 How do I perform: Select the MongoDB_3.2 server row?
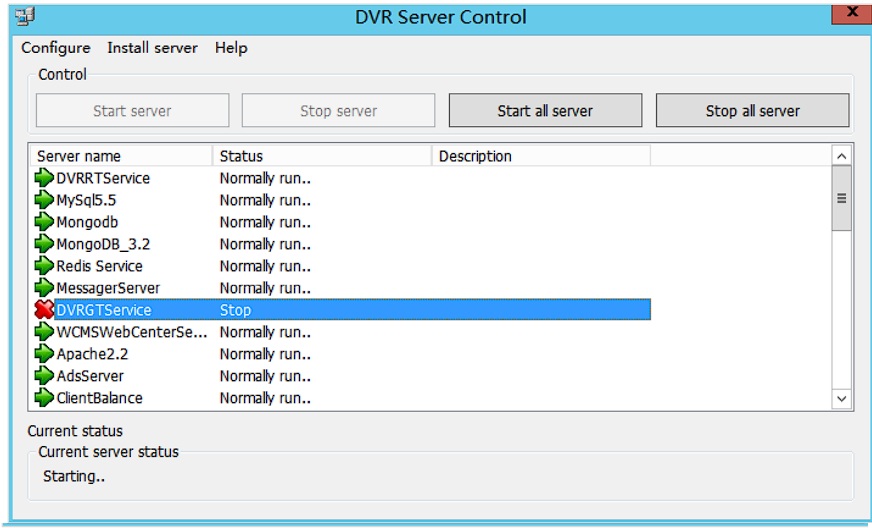tap(342, 244)
